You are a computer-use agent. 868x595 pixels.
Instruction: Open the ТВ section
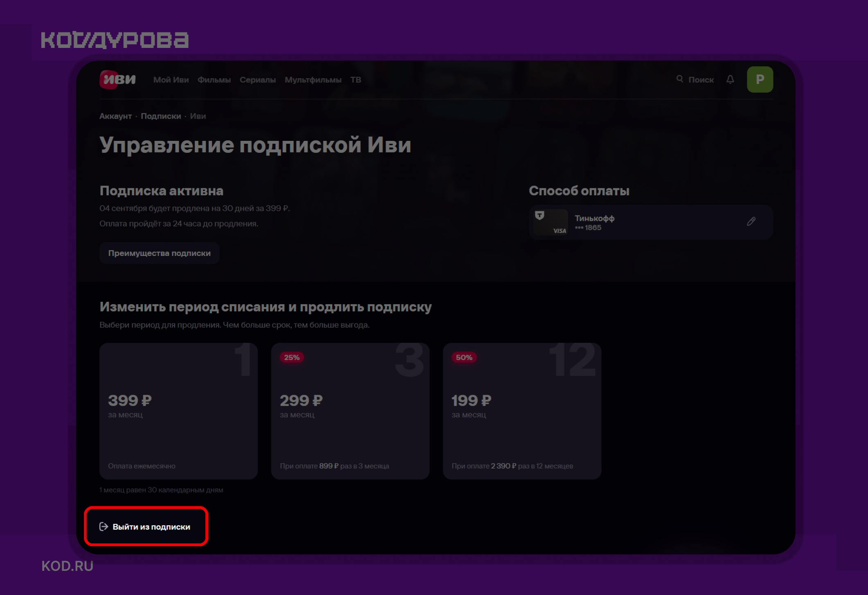coord(356,80)
